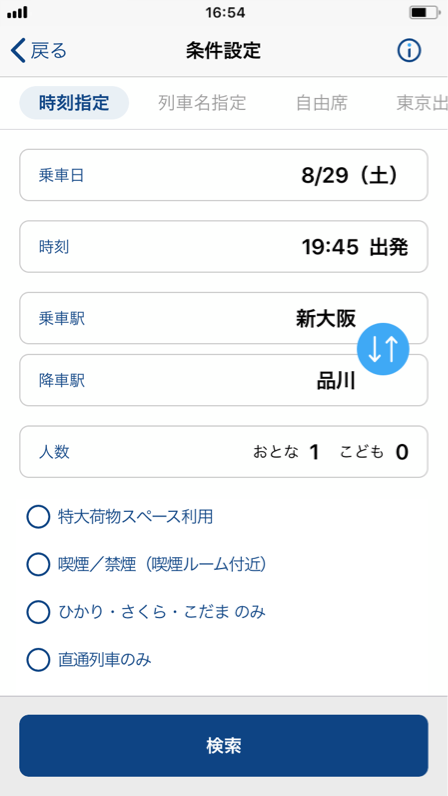Tap the 検索 search button
The width and height of the screenshot is (448, 796).
(223, 746)
